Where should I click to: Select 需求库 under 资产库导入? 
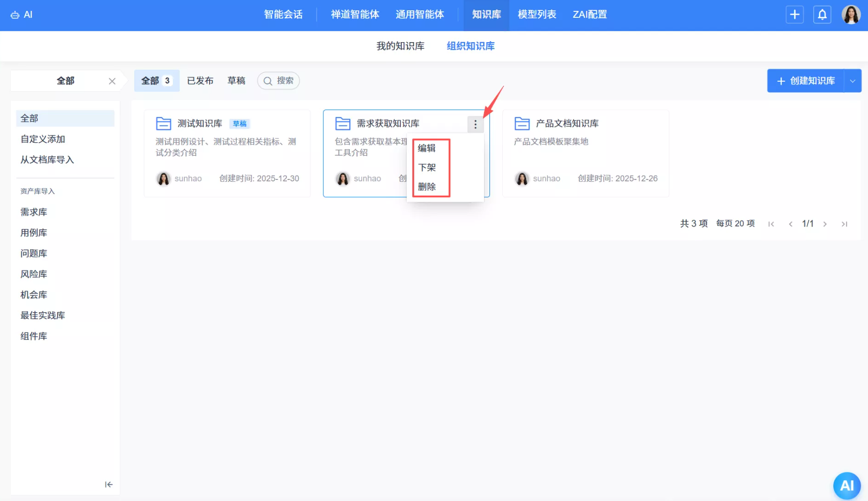(x=33, y=212)
